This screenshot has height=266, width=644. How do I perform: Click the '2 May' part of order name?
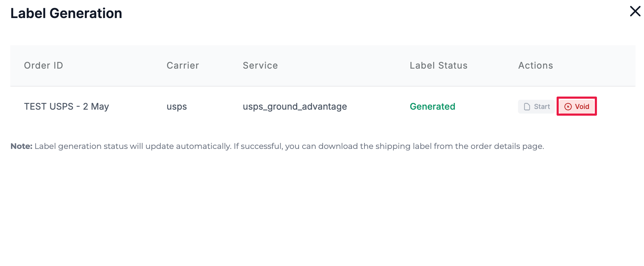click(96, 106)
